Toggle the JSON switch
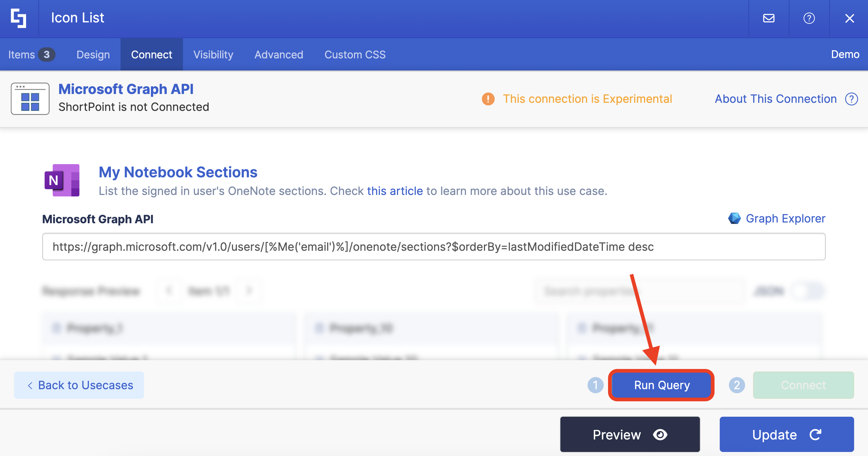This screenshot has height=456, width=868. point(807,291)
